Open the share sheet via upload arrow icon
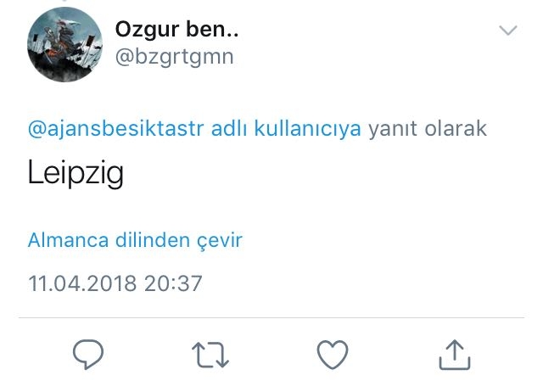543x392 pixels. pos(455,355)
